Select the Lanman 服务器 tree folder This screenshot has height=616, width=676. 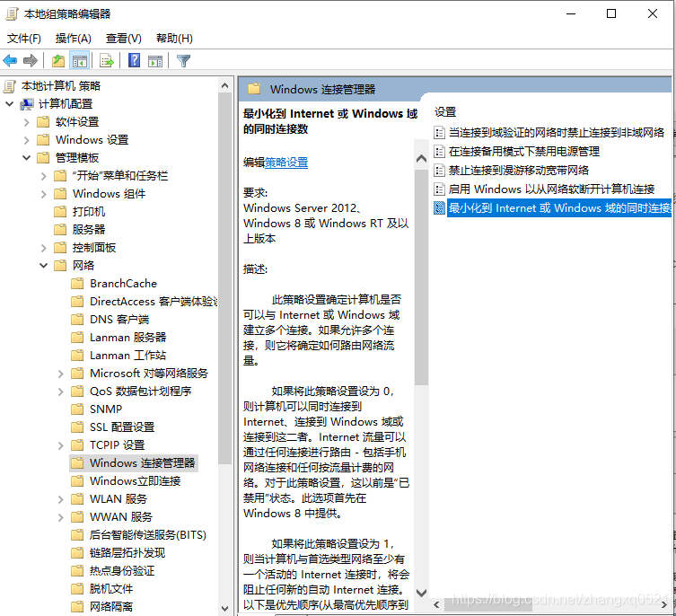click(128, 338)
